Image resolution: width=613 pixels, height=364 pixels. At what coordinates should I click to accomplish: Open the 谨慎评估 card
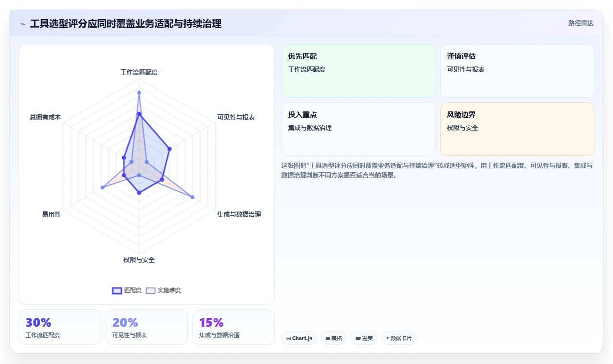click(x=517, y=71)
